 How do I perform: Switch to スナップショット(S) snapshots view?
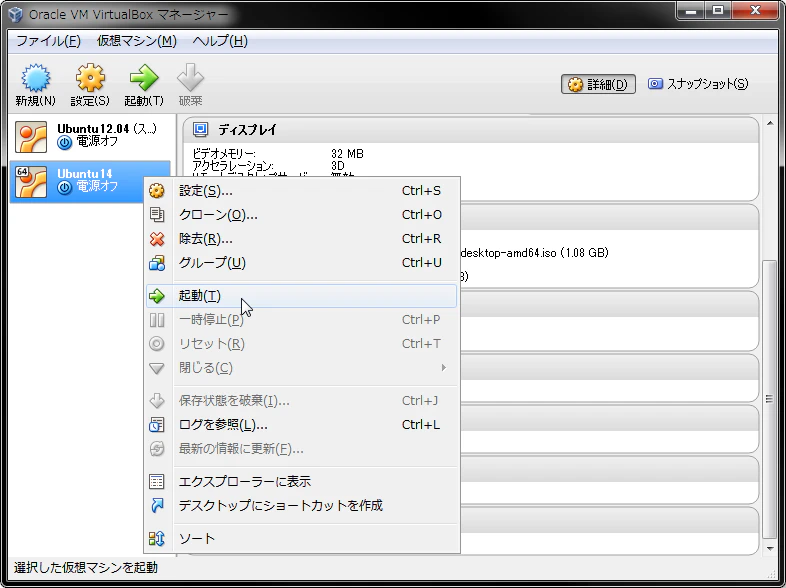(698, 84)
